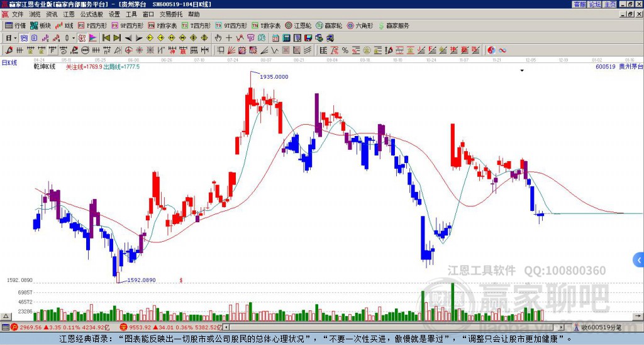Image resolution: width=644 pixels, height=345 pixels.
Task: Click the 乾坤K线 indicator label
Action: tap(45, 67)
